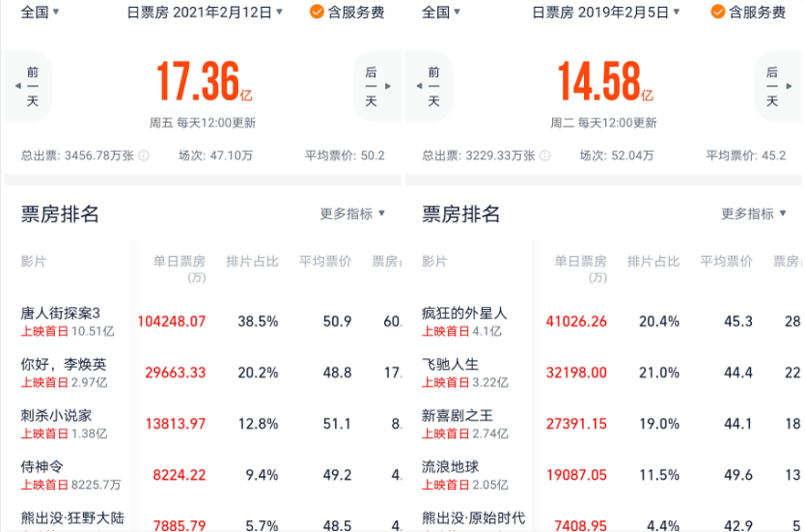
Task: Click daily total 14.58亿
Action: tap(605, 81)
